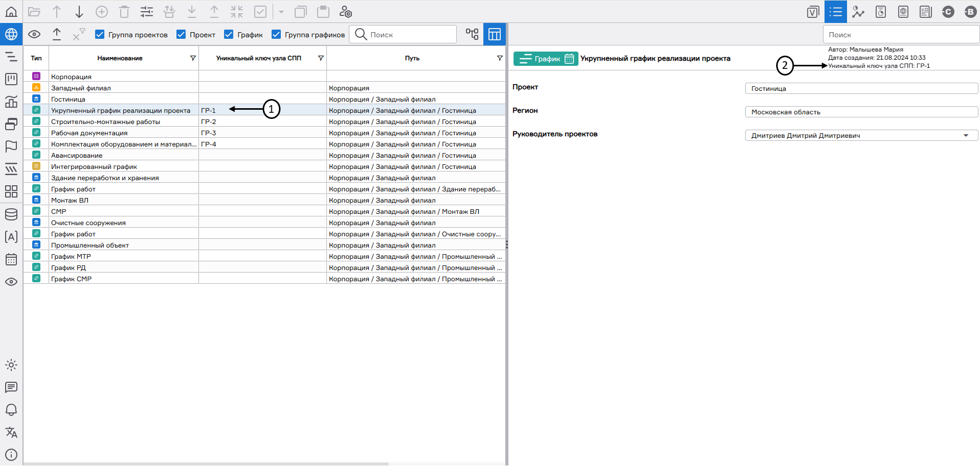This screenshot has width=980, height=466.
Task: Click the График button in details panel
Action: [545, 59]
